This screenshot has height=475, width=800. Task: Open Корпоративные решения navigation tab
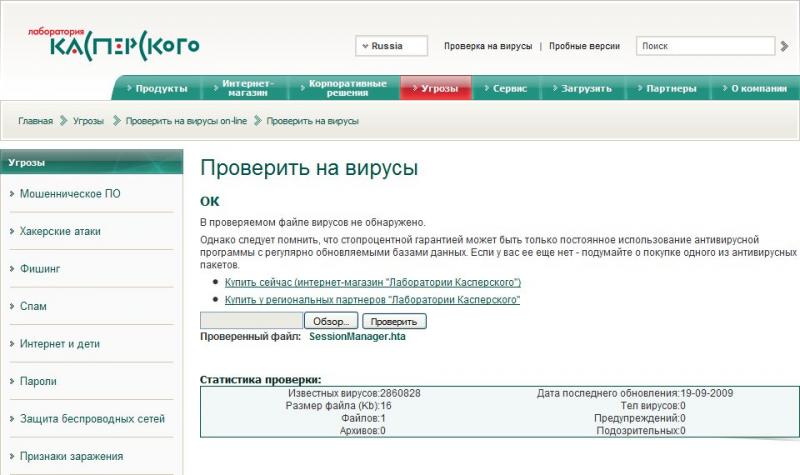point(345,88)
